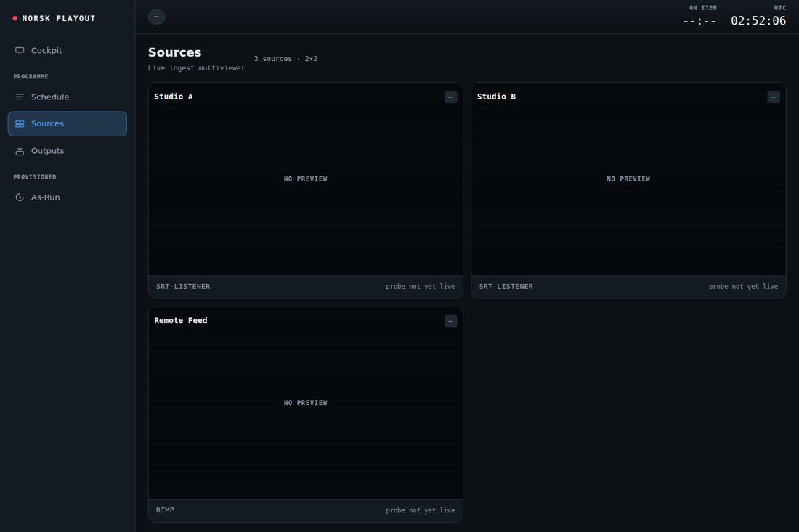Click Studio B's 'probe not yet live' status
The height and width of the screenshot is (532, 799).
pos(743,287)
